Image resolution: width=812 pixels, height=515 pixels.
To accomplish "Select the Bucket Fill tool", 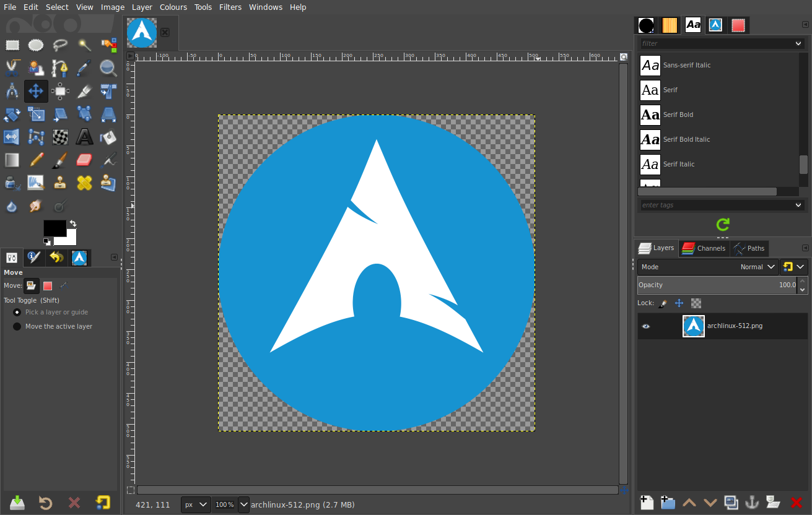I will click(x=108, y=137).
